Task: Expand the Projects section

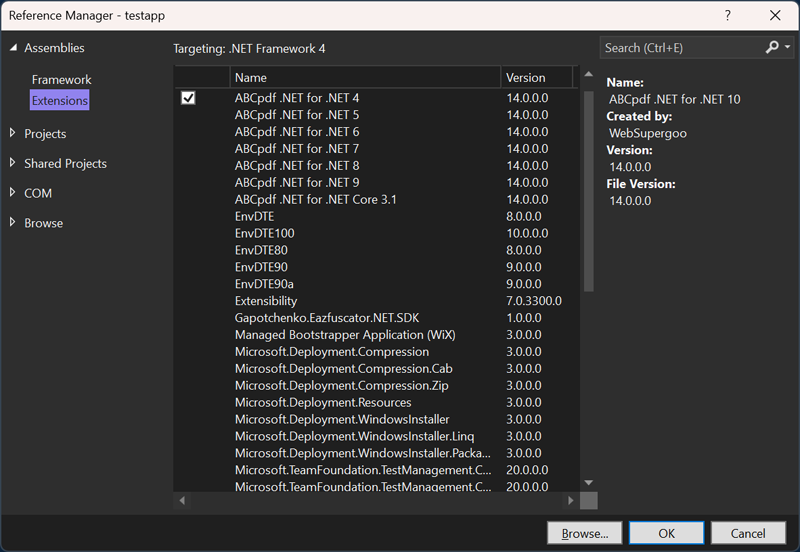Action: (13, 133)
